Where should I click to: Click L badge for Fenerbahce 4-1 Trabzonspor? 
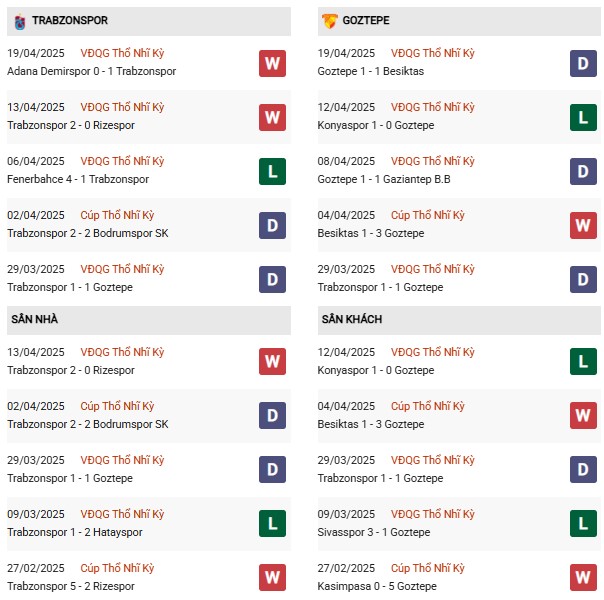pos(272,172)
